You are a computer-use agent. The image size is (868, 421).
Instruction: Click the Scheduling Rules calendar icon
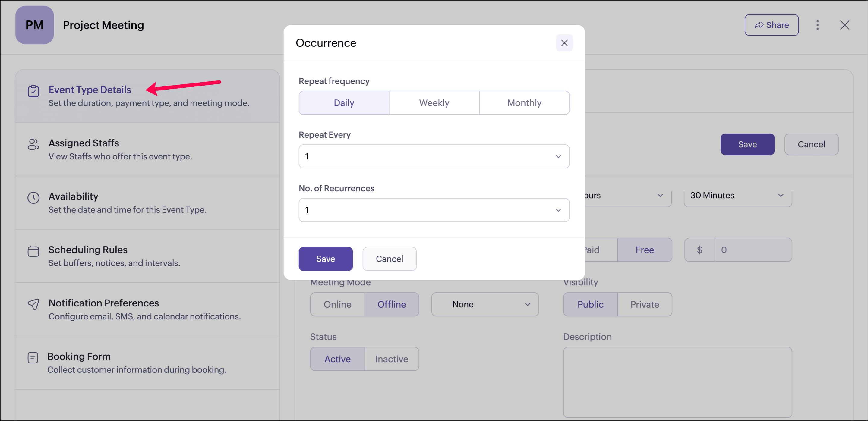pos(33,251)
